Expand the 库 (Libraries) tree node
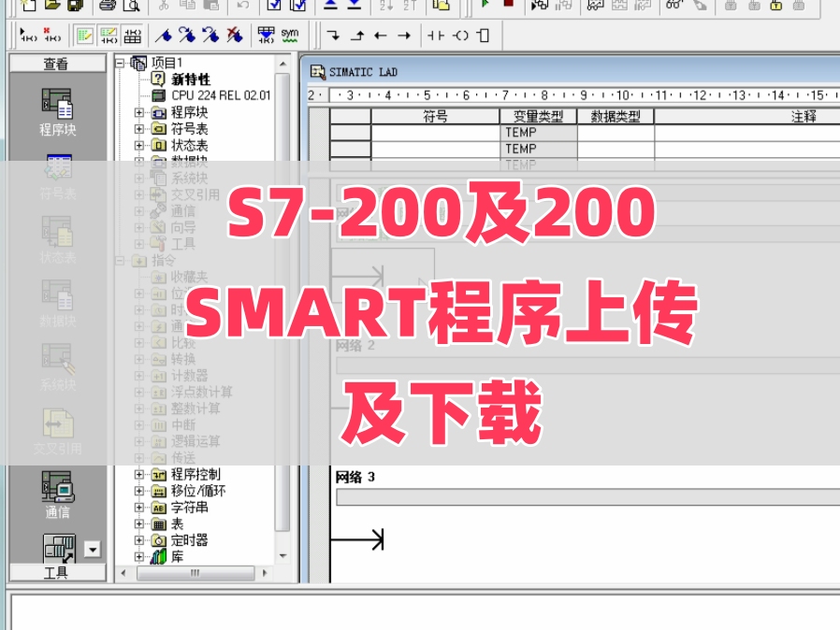Viewport: 840px width, 630px height. point(138,555)
